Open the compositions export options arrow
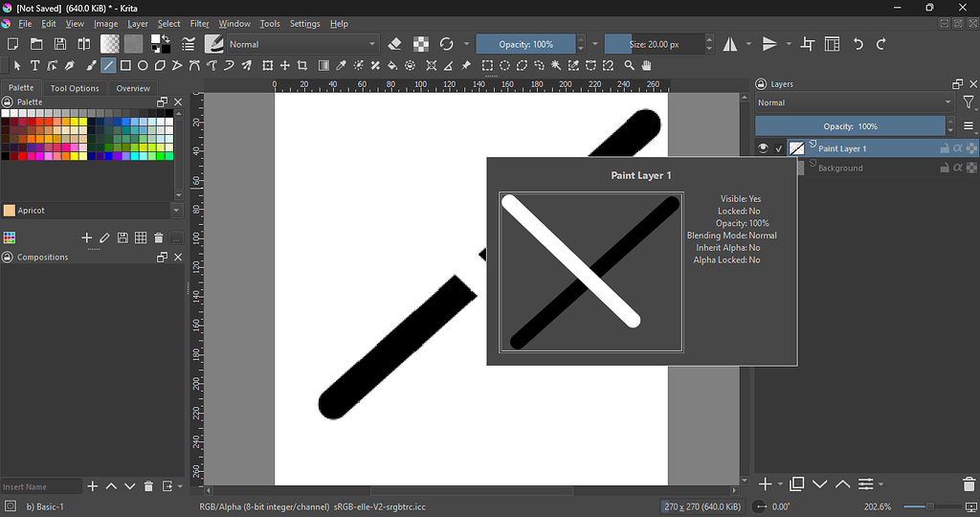This screenshot has height=517, width=980. 180,485
